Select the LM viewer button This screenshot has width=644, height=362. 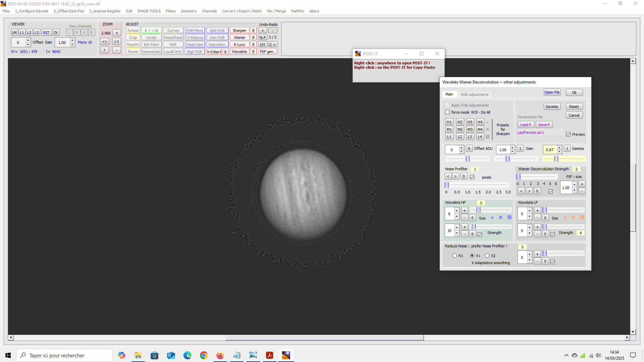14,33
